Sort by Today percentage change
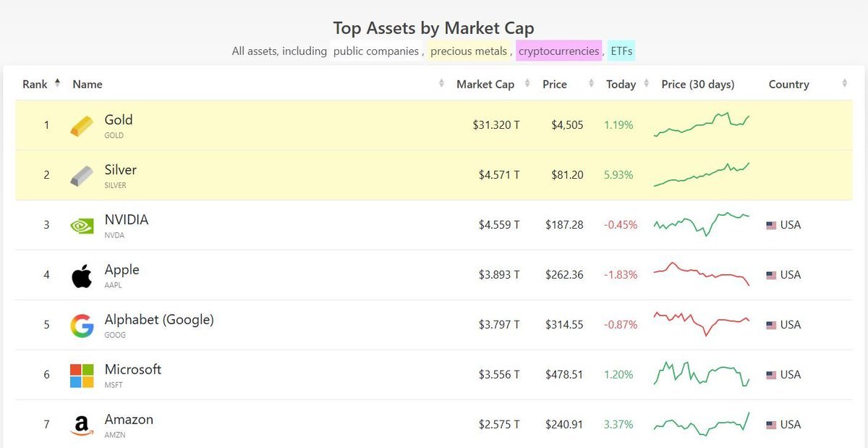Image resolution: width=868 pixels, height=448 pixels. (621, 84)
